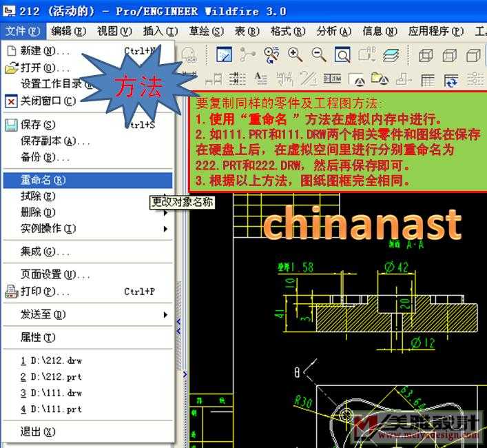Click the navigator panel collapse arrows

[x=179, y=326]
